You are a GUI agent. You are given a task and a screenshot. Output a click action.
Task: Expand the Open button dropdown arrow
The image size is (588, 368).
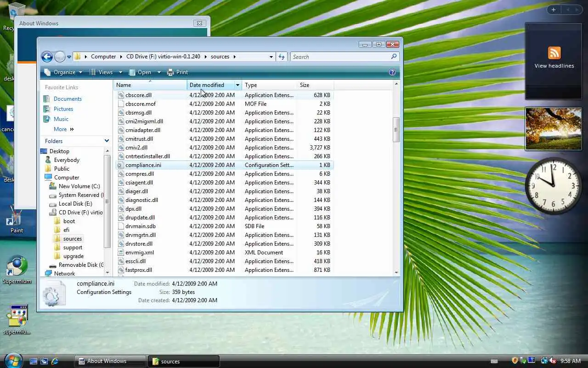point(159,72)
